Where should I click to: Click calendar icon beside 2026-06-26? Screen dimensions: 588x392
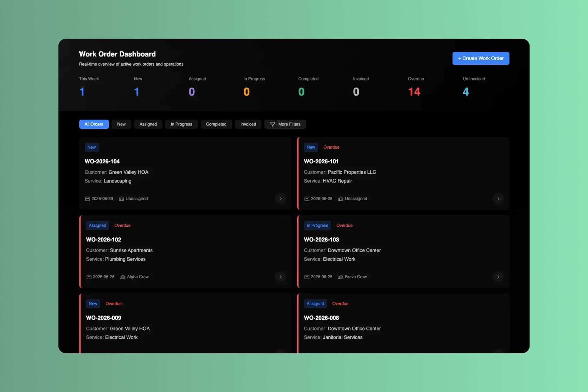89,277
